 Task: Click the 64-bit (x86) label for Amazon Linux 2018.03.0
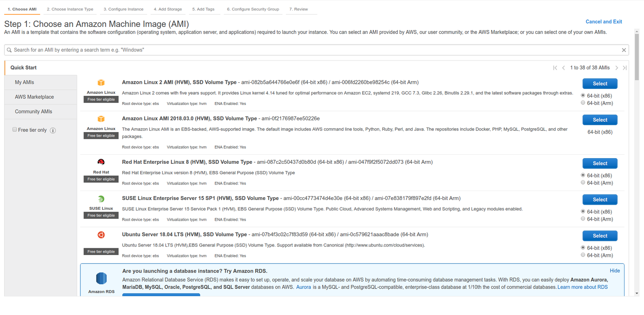600,132
